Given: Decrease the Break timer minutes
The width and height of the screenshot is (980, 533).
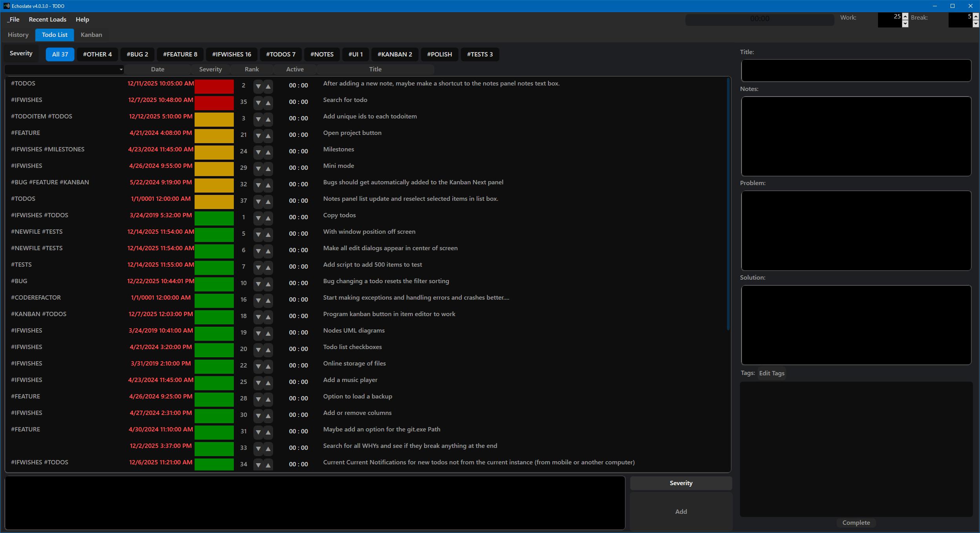Looking at the screenshot, I should click(975, 24).
